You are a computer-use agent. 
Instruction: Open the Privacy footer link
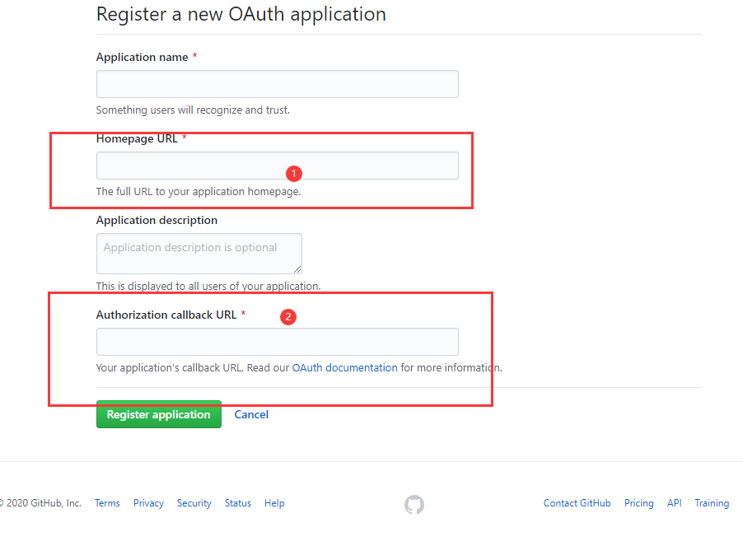(x=148, y=503)
